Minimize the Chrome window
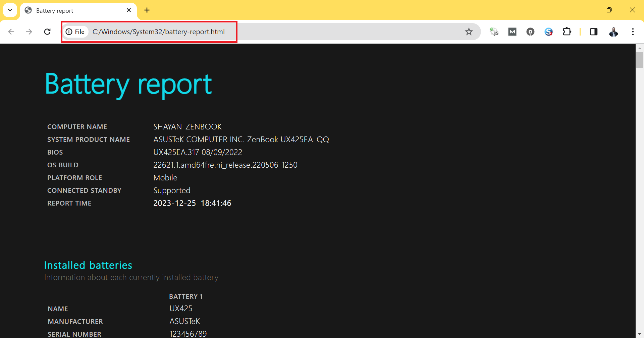The image size is (644, 338). 587,10
